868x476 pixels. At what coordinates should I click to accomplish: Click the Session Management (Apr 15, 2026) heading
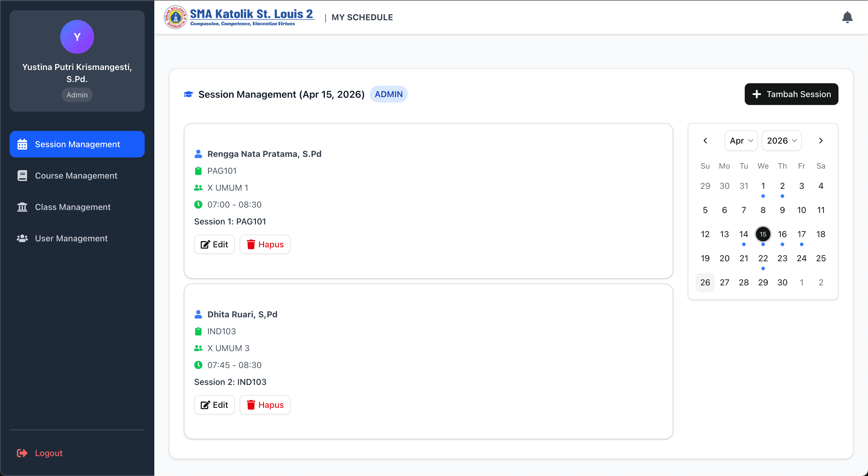point(281,94)
